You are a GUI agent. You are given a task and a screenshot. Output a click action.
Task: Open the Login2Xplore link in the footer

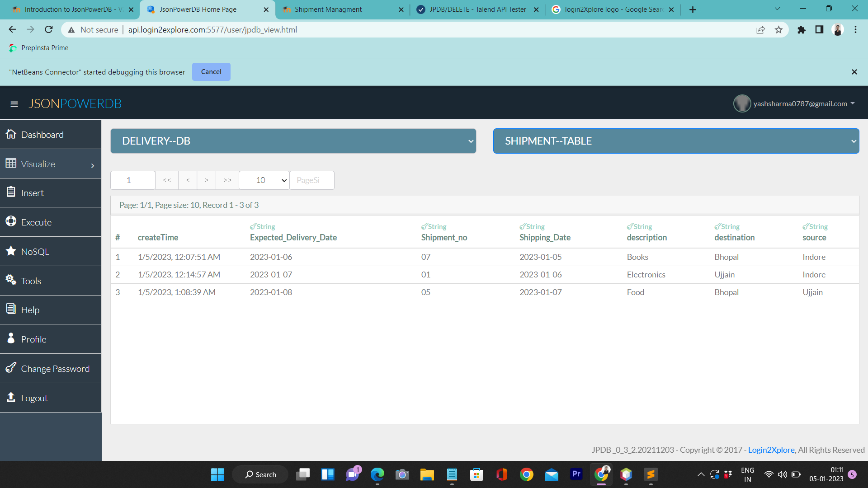pos(771,450)
